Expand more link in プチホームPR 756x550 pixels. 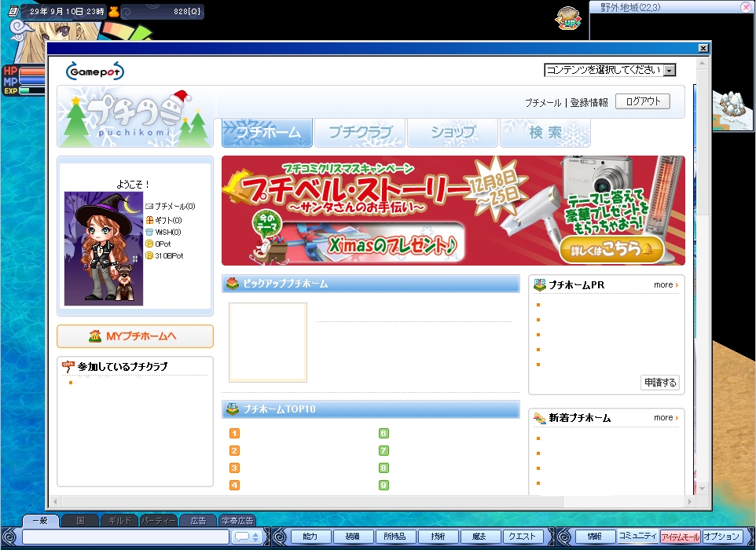pos(666,284)
